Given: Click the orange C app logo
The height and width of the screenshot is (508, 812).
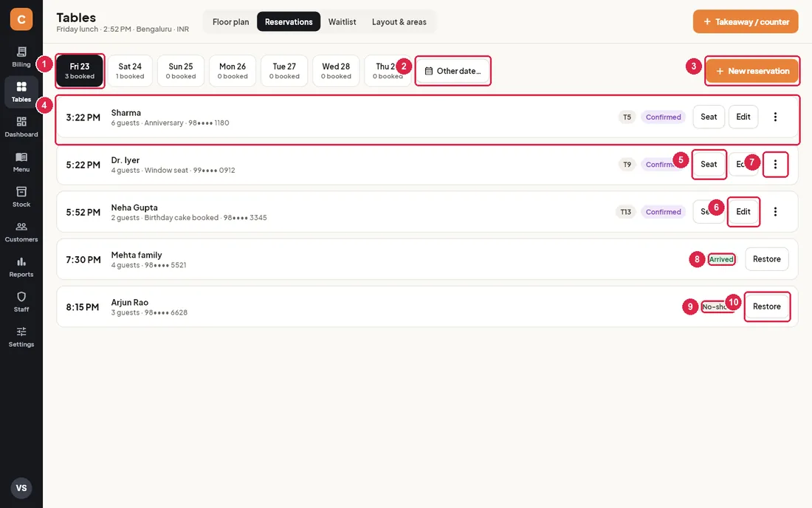Looking at the screenshot, I should point(21,20).
